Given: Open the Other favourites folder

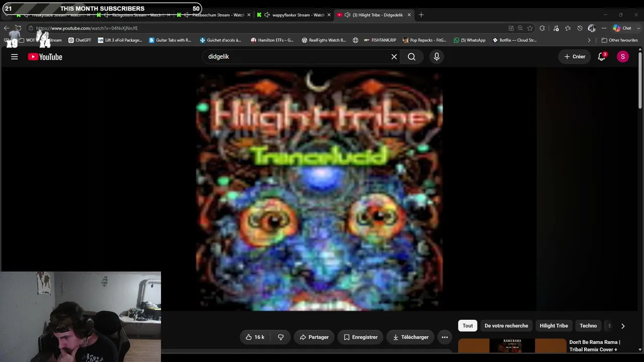Looking at the screenshot, I should [620, 40].
